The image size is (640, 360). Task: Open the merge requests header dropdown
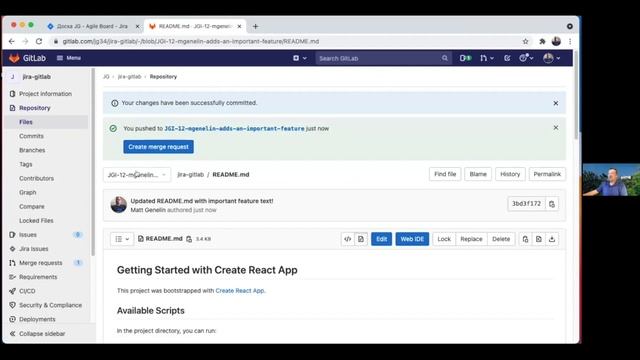point(487,58)
